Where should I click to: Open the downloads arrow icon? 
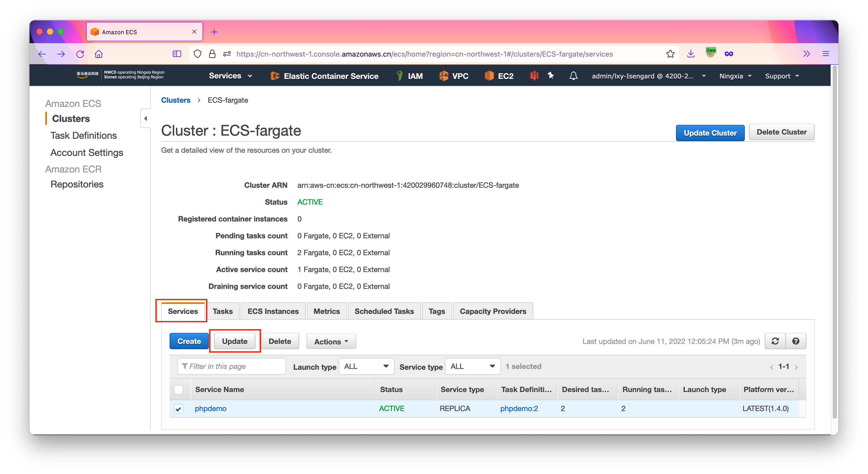pyautogui.click(x=691, y=54)
